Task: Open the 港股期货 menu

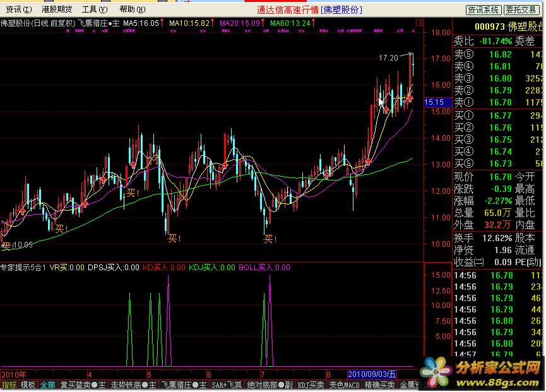Action: coord(57,9)
